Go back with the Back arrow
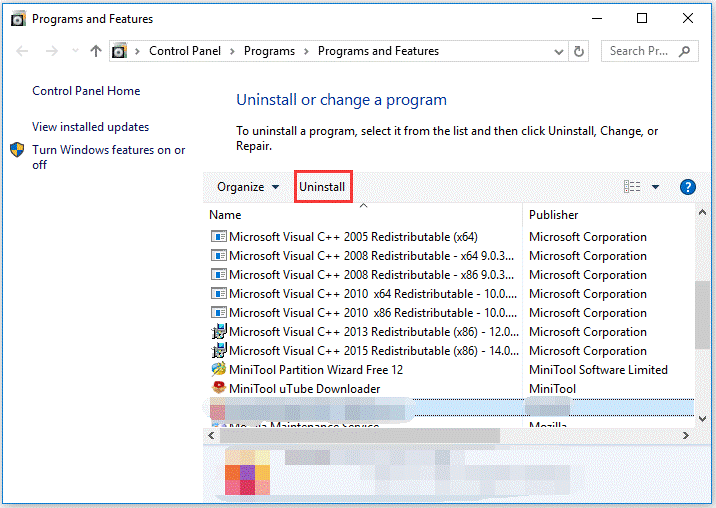 click(22, 51)
